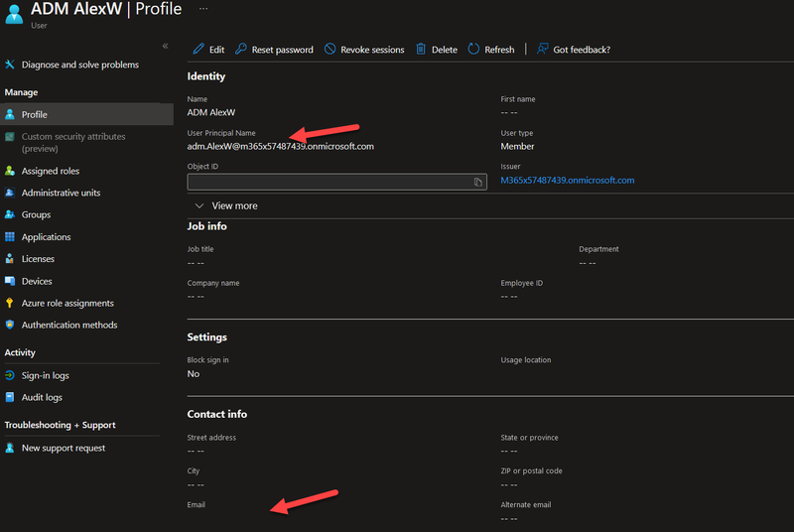
Task: Click the Refresh button label
Action: [499, 50]
